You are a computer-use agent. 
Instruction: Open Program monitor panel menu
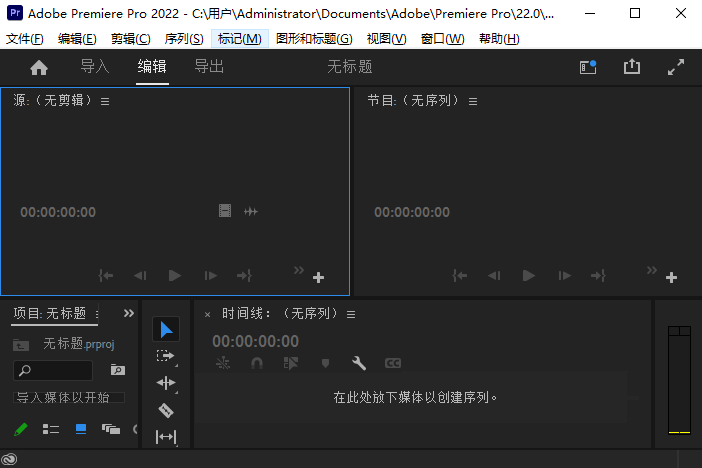[473, 102]
